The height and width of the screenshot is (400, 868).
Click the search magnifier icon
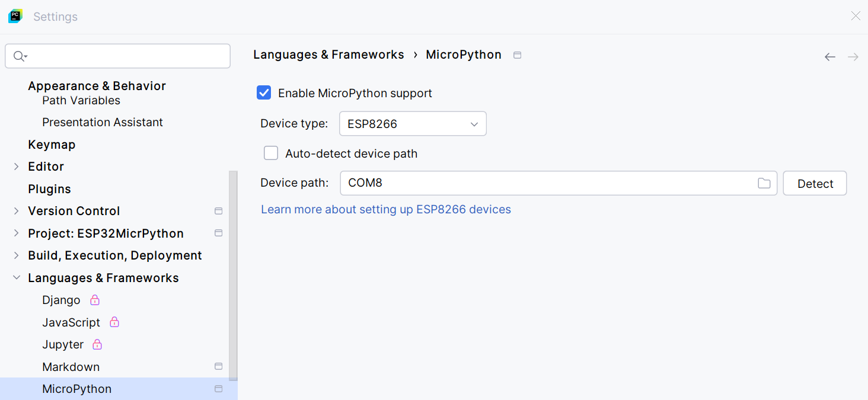tap(19, 56)
